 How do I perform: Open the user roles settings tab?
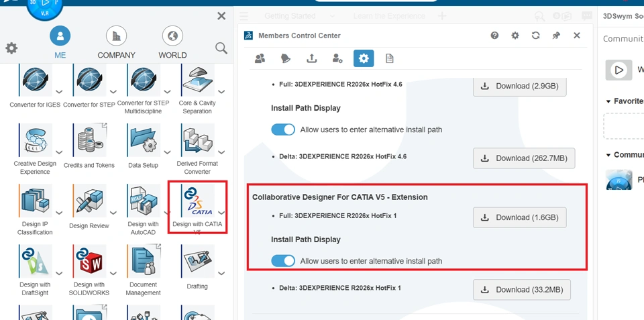337,59
